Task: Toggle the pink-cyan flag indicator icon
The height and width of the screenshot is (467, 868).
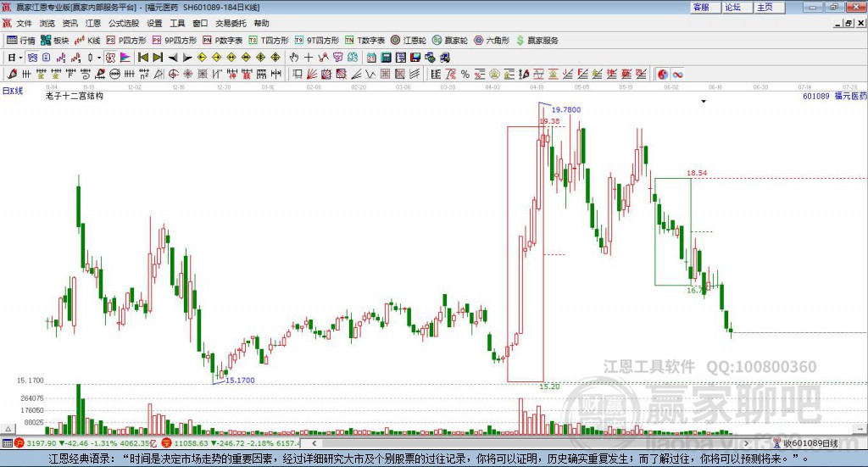Action: click(x=125, y=58)
